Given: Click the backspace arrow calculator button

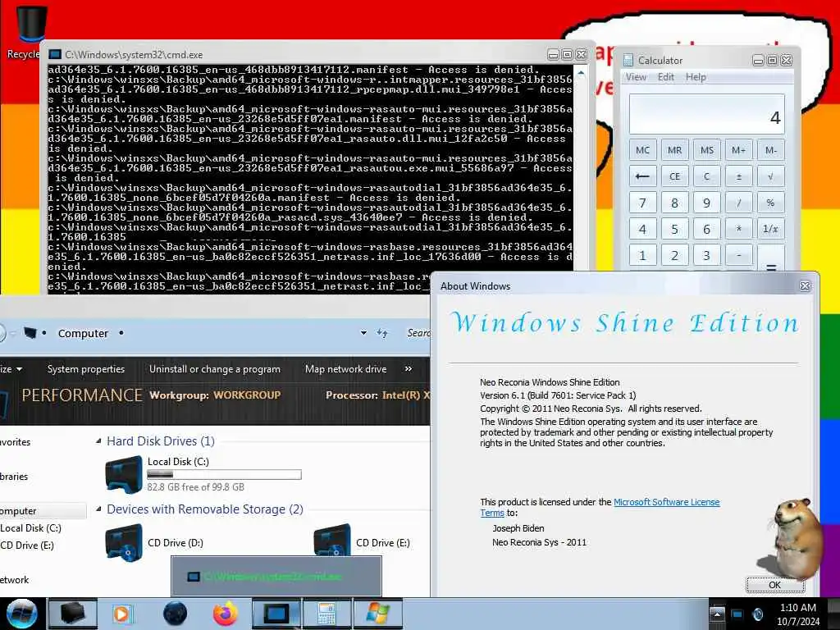Looking at the screenshot, I should [x=642, y=176].
